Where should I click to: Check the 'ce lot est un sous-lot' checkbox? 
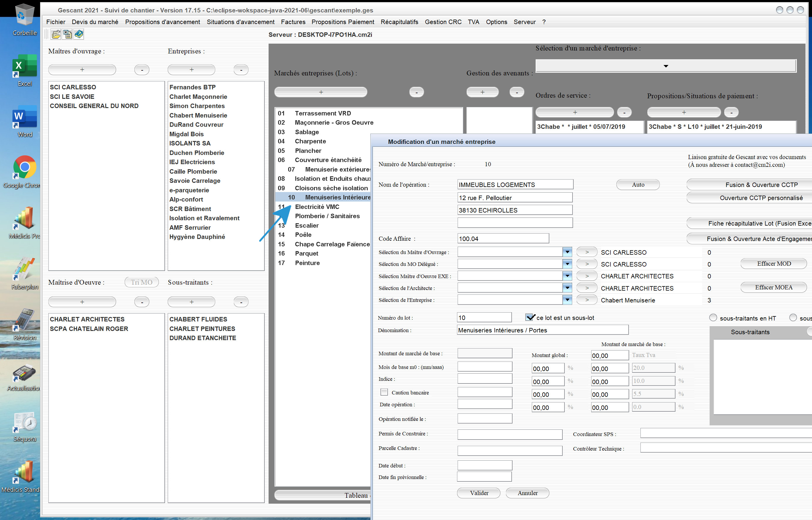point(530,317)
